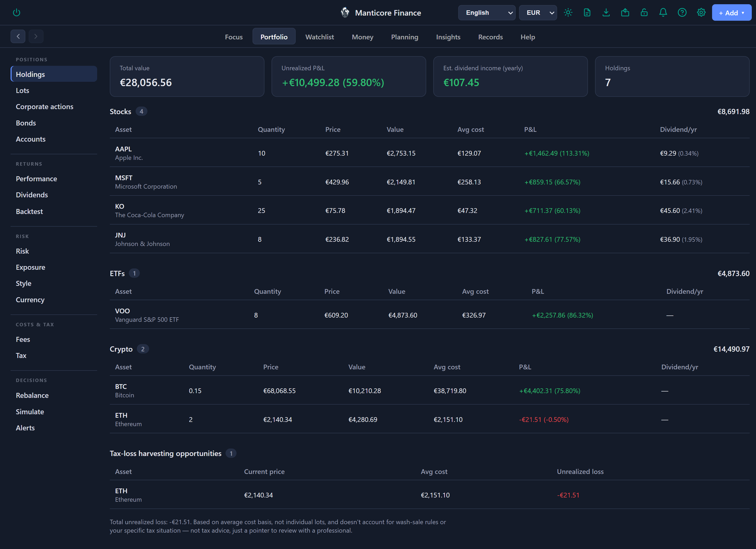
Task: Click Tax-loss harvesting opportunities heading
Action: [x=166, y=454]
